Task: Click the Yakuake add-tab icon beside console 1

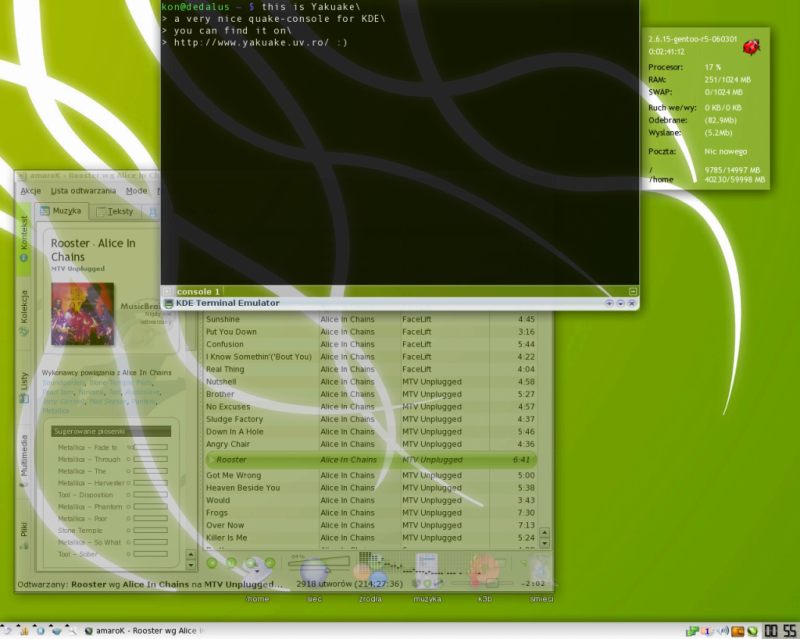Action: pyautogui.click(x=167, y=291)
